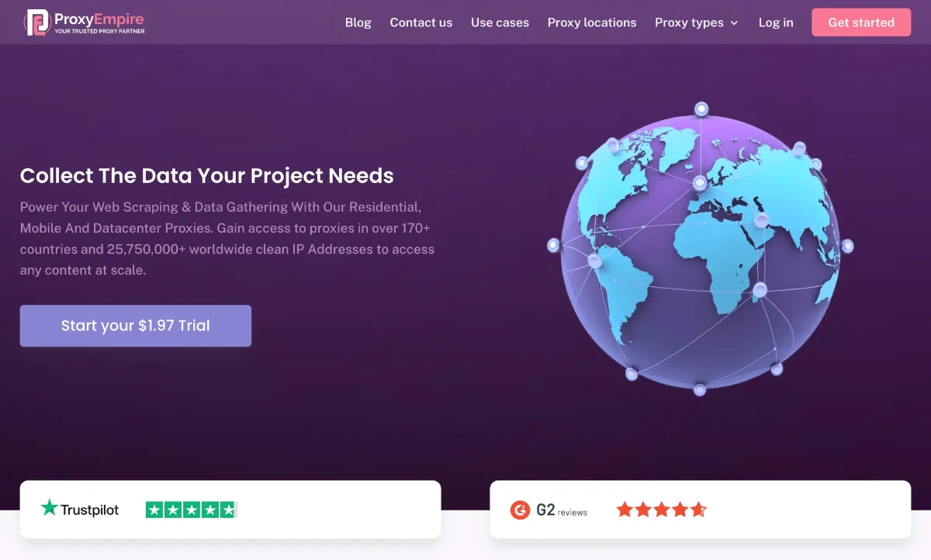Click the "Trustpilot" wordmark text
This screenshot has width=931, height=560.
pos(90,510)
